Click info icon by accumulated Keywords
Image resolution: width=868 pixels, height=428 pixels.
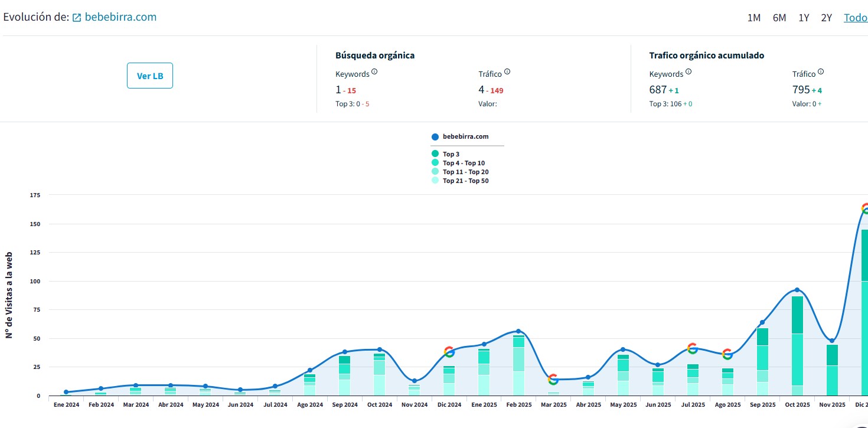[688, 72]
